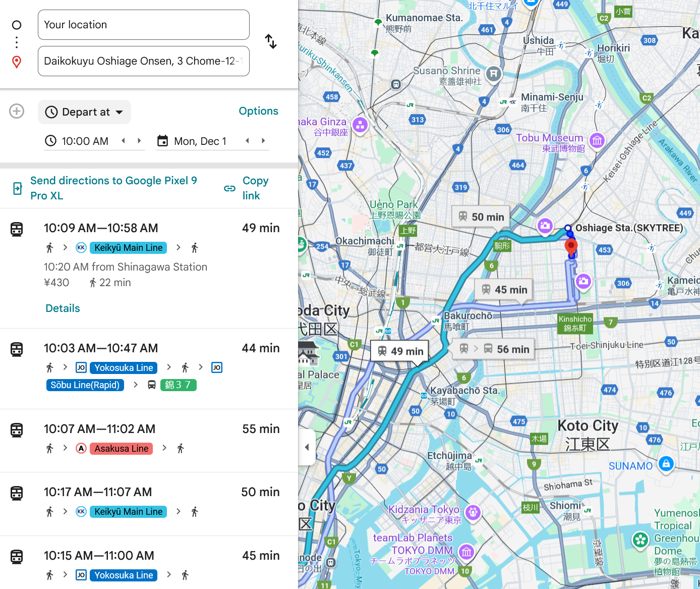Select the 45 min route label on map
The width and height of the screenshot is (700, 589).
coord(504,290)
